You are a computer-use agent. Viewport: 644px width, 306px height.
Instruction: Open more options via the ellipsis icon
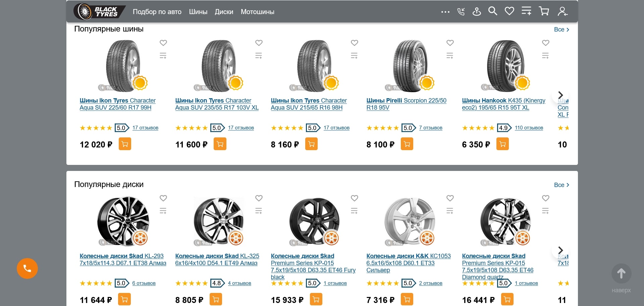445,12
